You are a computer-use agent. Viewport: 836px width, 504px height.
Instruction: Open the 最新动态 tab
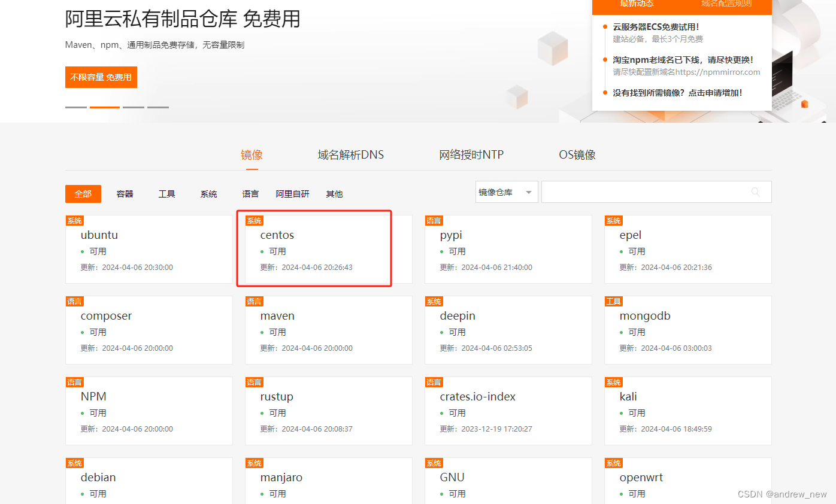coord(637,4)
